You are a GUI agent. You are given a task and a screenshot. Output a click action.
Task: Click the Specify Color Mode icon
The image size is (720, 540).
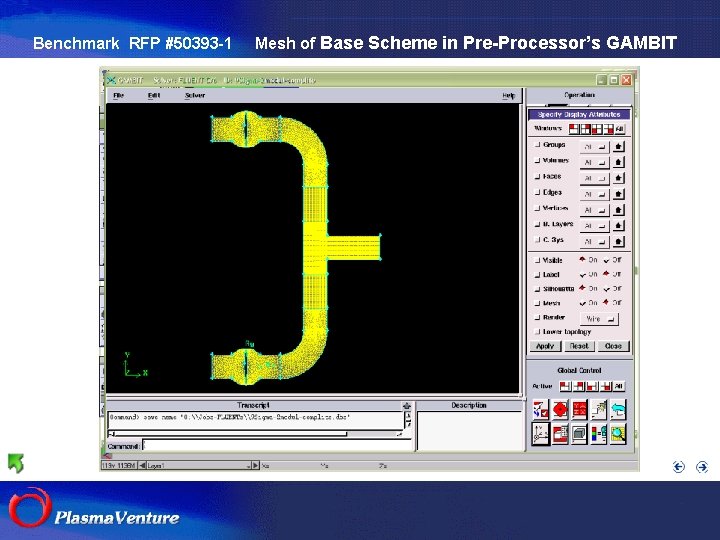pyautogui.click(x=599, y=433)
